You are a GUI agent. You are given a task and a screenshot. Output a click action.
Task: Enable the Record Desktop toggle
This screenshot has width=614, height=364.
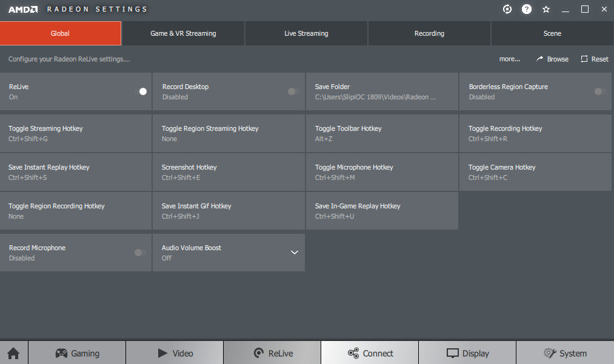tap(293, 91)
